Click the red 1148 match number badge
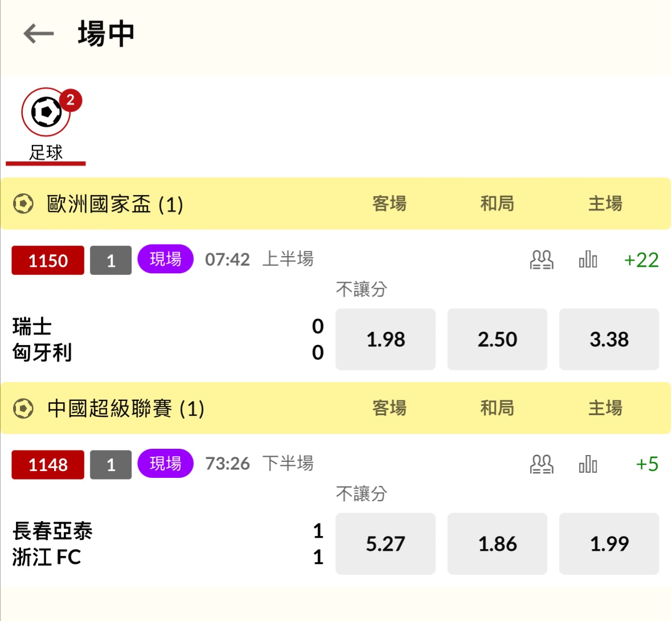The image size is (672, 621). pyautogui.click(x=48, y=465)
